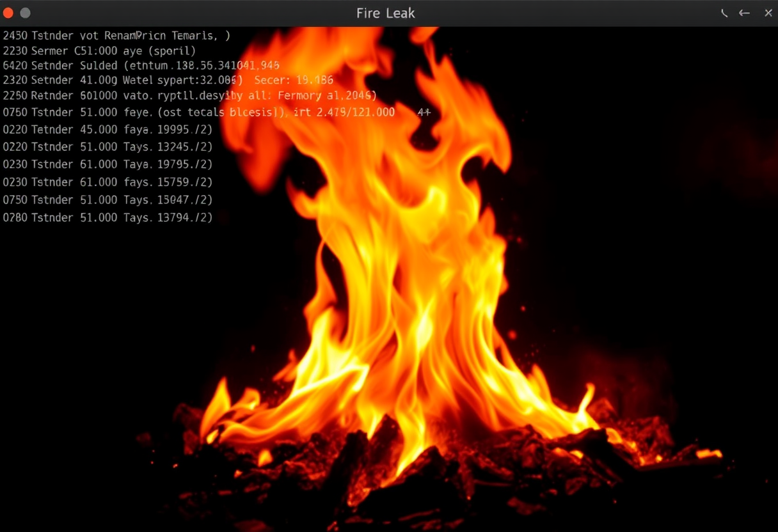Click the '2320 Setnder 41.000 Watel' line
778x532 pixels.
click(168, 80)
